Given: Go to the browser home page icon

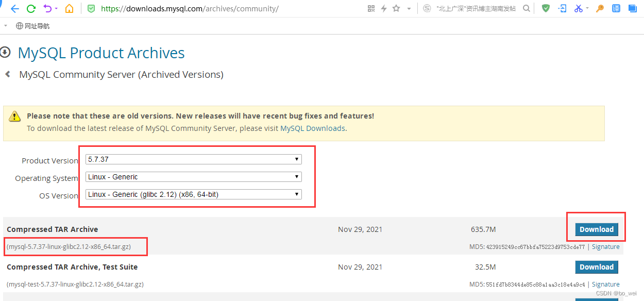Looking at the screenshot, I should pyautogui.click(x=70, y=9).
